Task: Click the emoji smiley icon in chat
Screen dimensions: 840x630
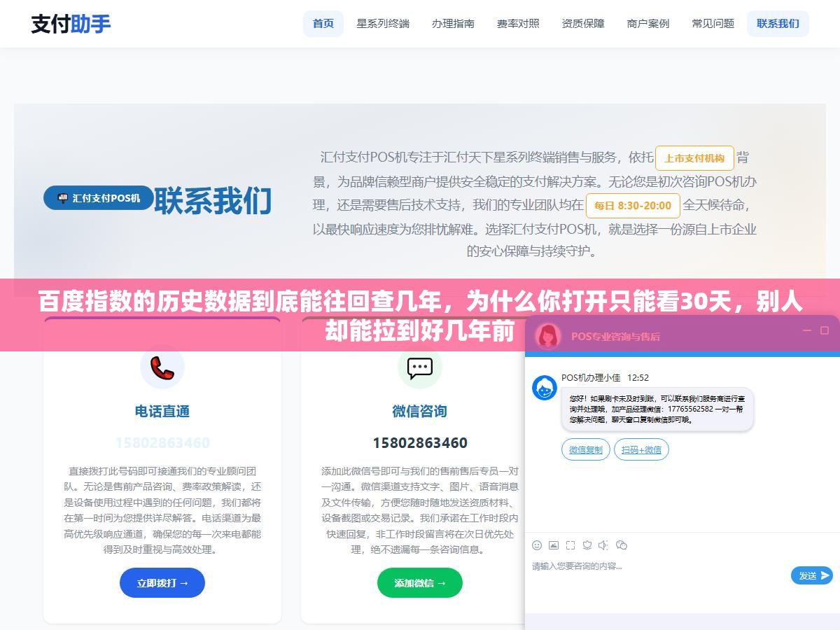Action: (537, 545)
